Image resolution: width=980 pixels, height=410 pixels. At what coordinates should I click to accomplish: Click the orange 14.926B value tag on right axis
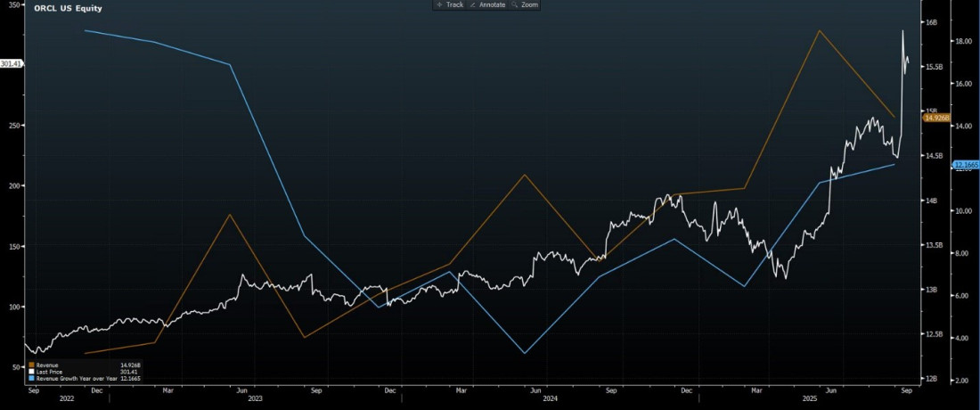tap(937, 118)
